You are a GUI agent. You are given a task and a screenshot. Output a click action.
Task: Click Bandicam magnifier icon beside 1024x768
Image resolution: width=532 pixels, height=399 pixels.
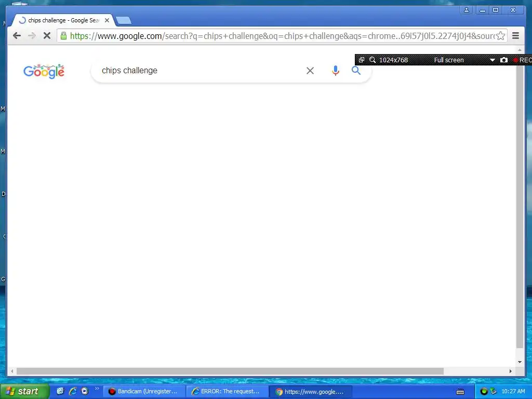coord(372,60)
